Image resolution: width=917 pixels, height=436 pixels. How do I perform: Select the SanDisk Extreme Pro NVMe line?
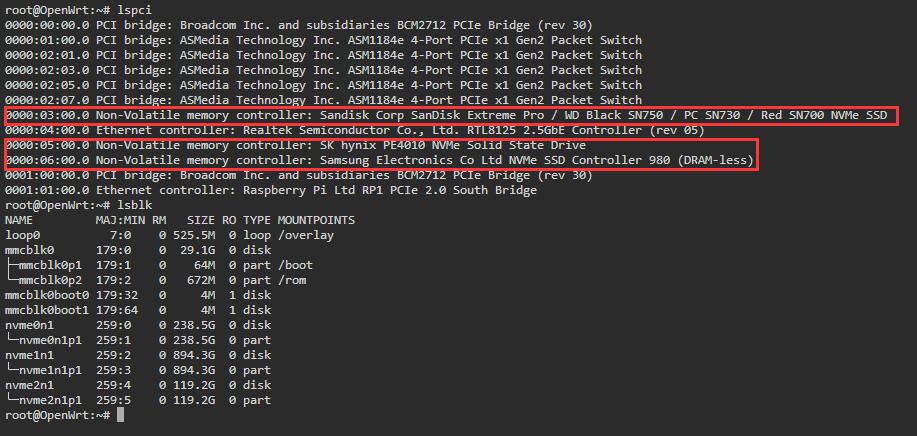pyautogui.click(x=447, y=115)
